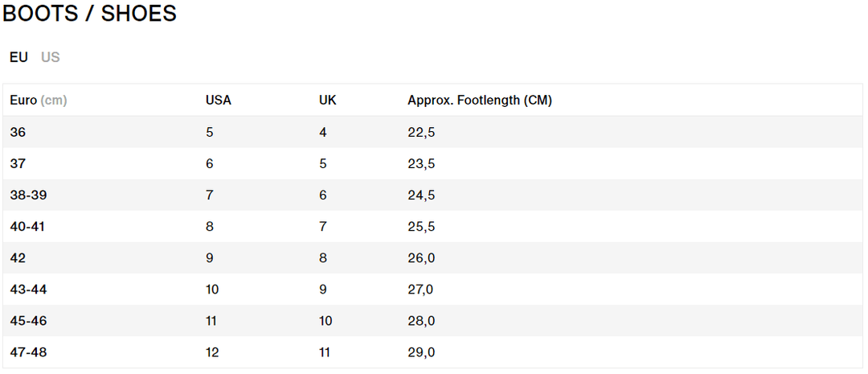Click the 26,0 footlength value
Image resolution: width=868 pixels, height=374 pixels.
click(421, 257)
